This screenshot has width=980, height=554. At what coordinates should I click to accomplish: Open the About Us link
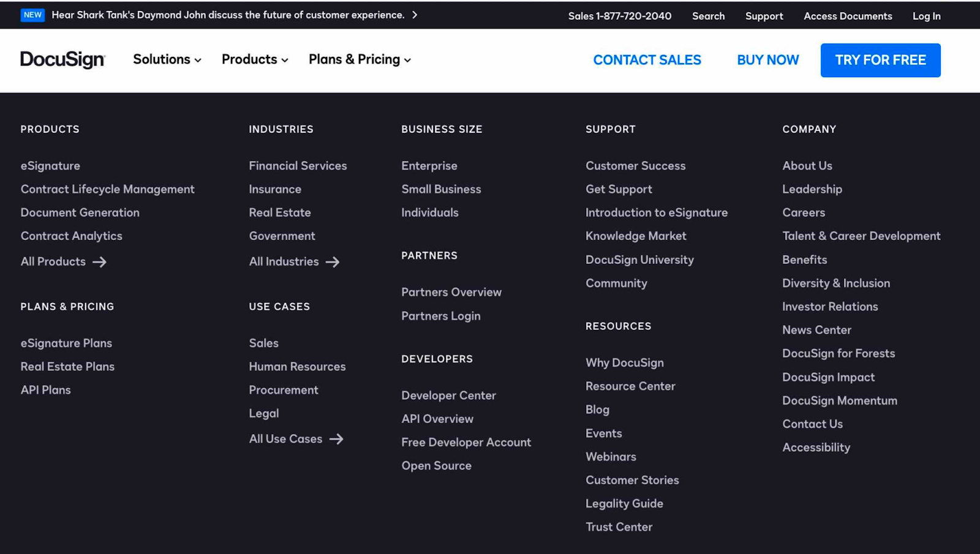tap(807, 166)
